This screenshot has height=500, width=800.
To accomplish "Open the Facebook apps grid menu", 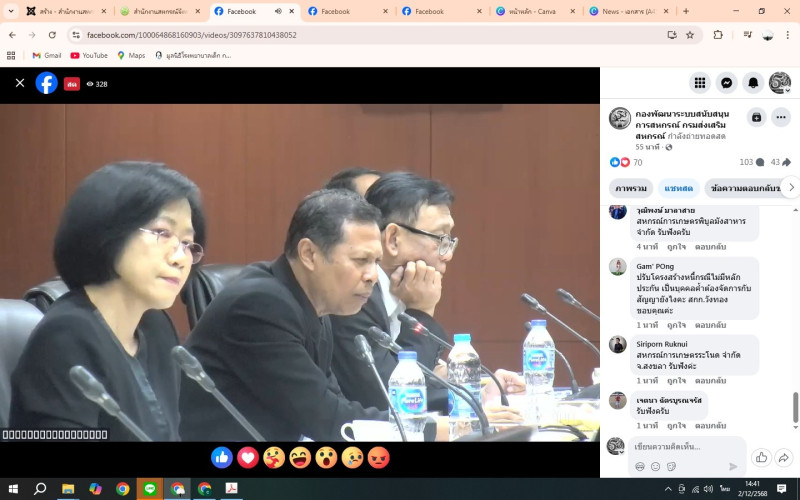I will 700,83.
